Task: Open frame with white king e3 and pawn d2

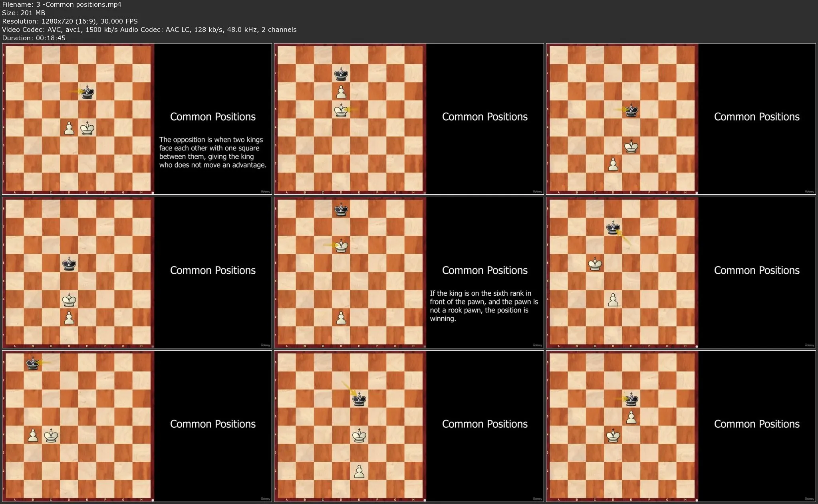Action: pos(681,119)
